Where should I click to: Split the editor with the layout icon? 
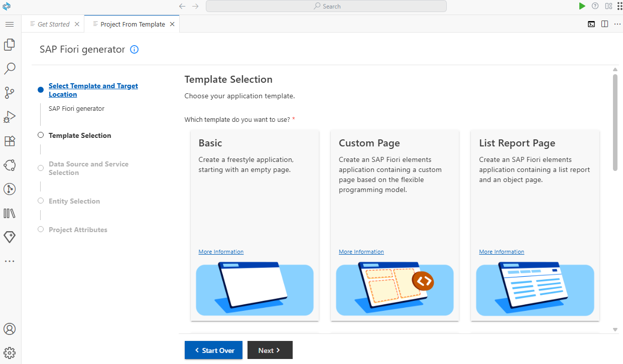(604, 24)
